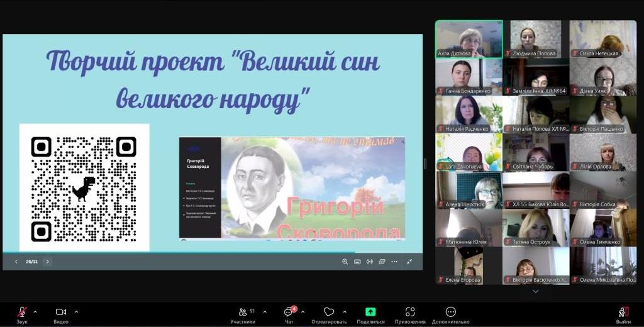Click the zoom magnifier on presentation bar

pyautogui.click(x=345, y=262)
